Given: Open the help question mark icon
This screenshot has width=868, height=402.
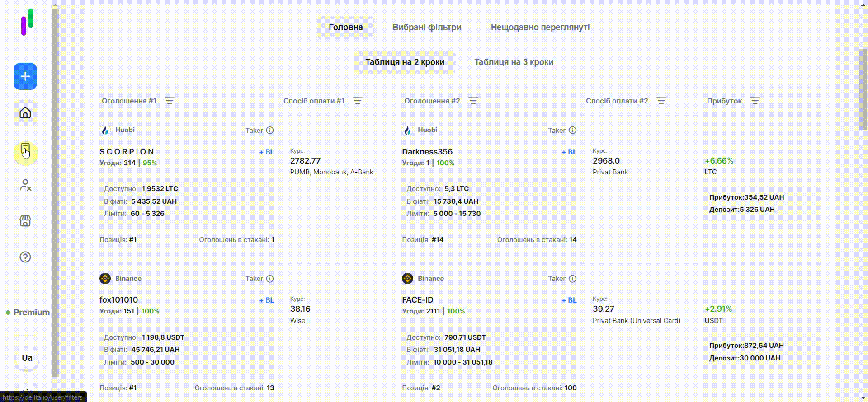Looking at the screenshot, I should (25, 257).
